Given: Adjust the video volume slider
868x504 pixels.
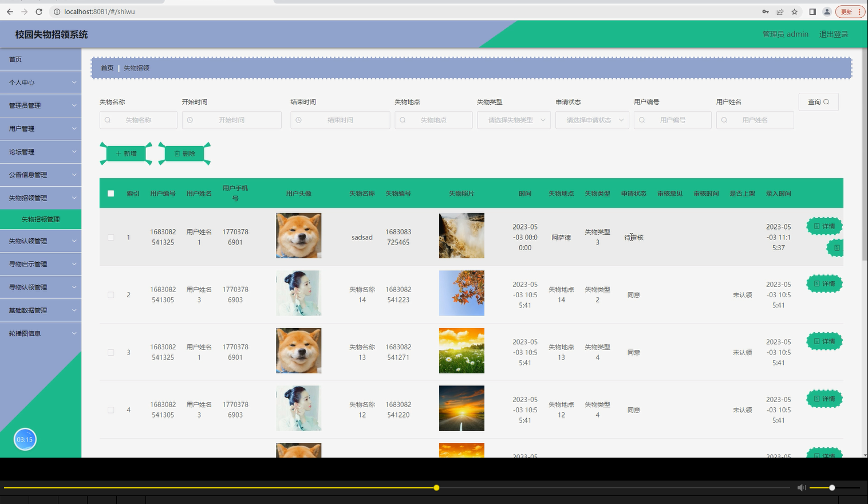Looking at the screenshot, I should point(835,487).
